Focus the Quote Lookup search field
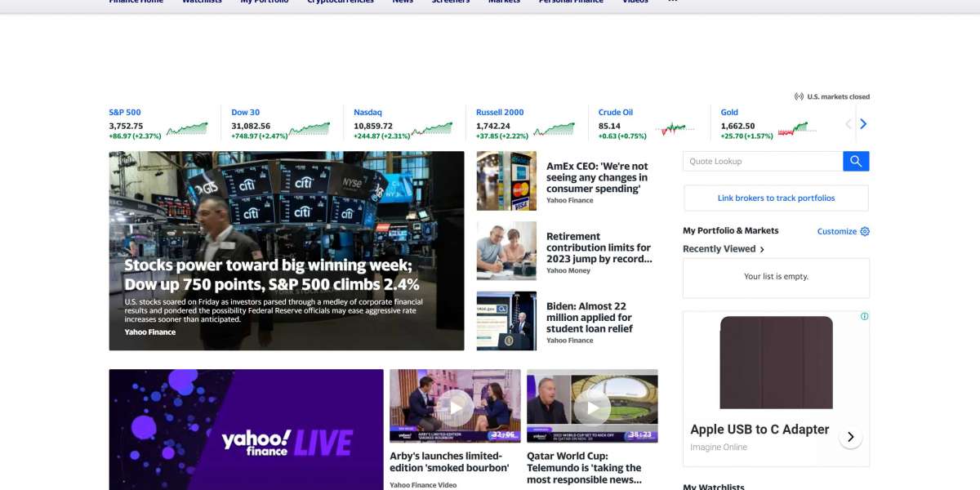This screenshot has height=490, width=980. (x=762, y=162)
